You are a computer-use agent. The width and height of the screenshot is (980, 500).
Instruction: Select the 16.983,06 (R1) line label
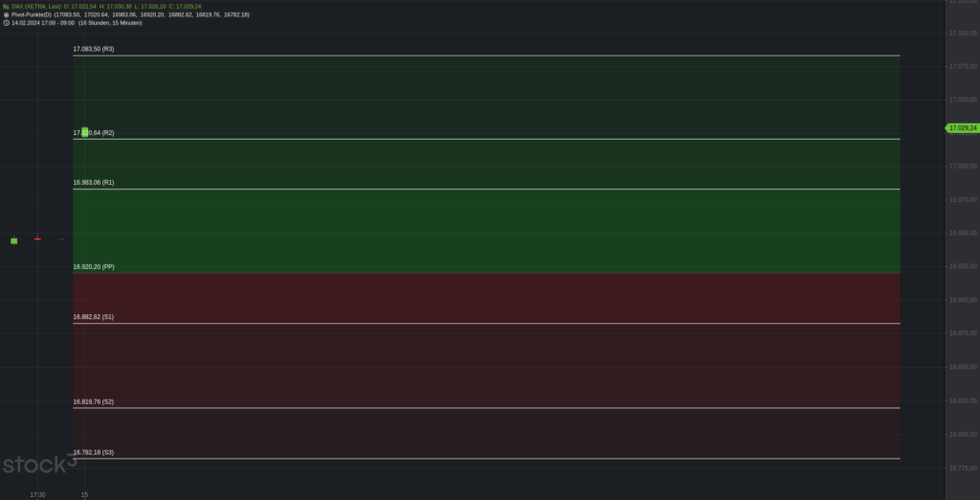pos(94,183)
